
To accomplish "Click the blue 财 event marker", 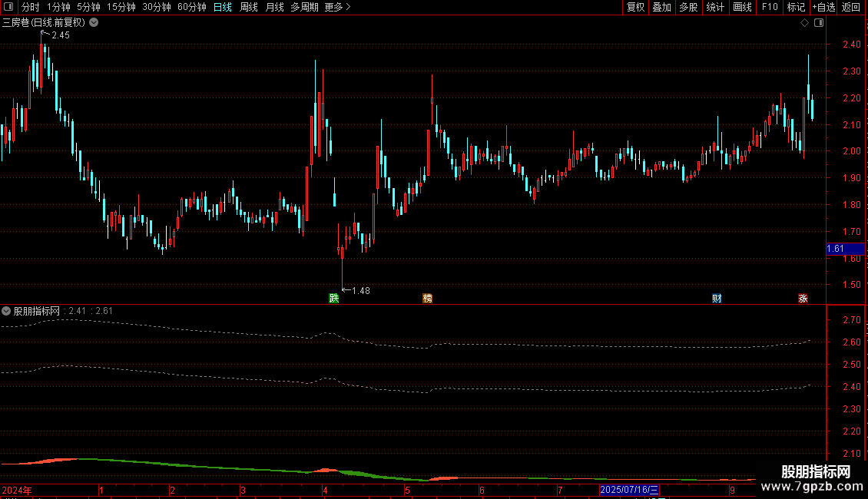I will click(x=717, y=298).
